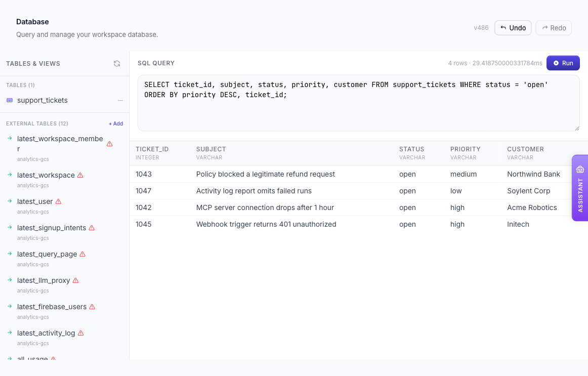Select latest_workspace external table
588x376 pixels.
tap(46, 175)
